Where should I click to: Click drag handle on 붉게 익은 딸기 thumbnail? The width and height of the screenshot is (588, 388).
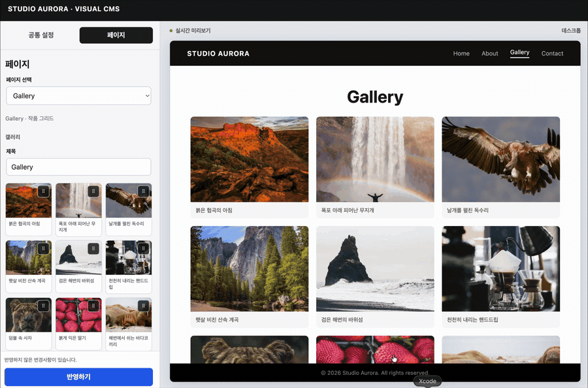click(x=93, y=306)
